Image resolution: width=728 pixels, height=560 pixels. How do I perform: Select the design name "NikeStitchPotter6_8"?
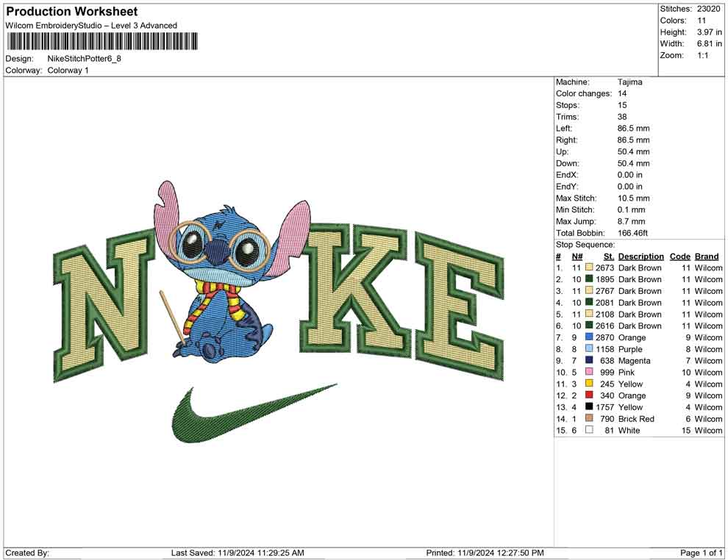coord(84,59)
